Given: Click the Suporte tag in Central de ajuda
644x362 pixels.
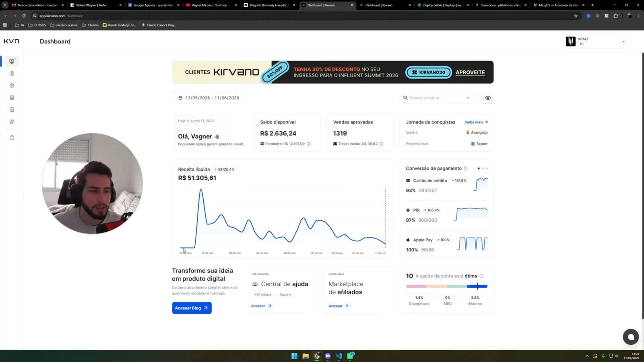Looking at the screenshot, I should tap(285, 295).
